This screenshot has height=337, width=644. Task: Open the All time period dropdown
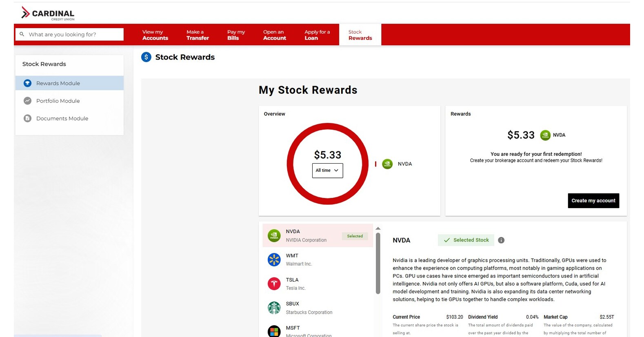pyautogui.click(x=327, y=171)
